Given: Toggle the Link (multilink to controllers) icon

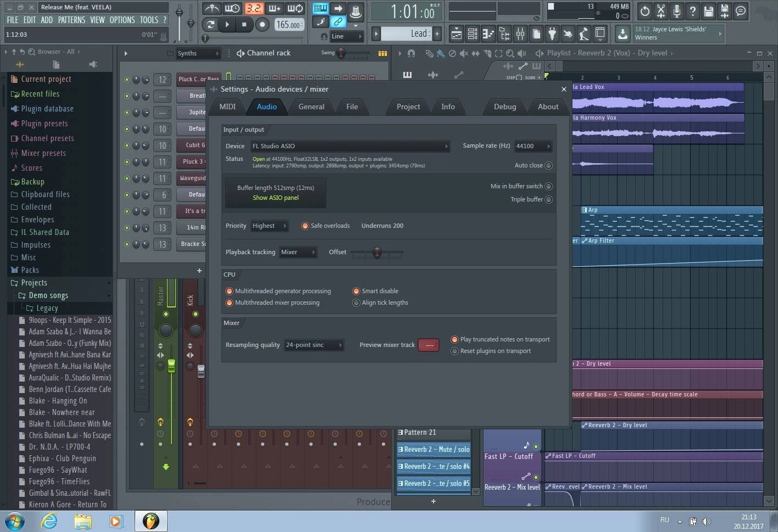Looking at the screenshot, I should click(338, 22).
